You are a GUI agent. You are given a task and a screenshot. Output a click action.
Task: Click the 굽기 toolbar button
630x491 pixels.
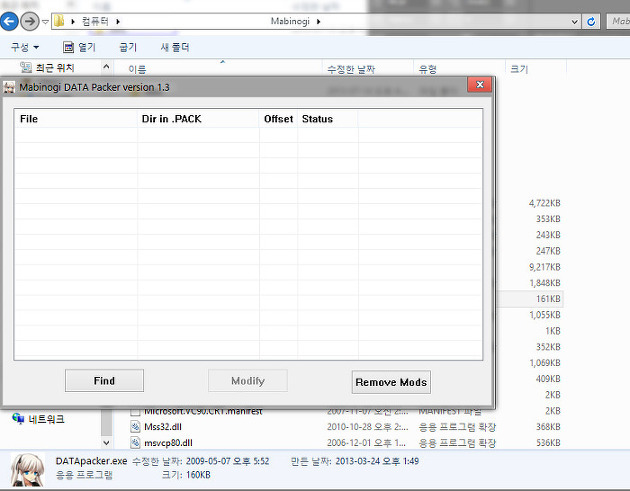coord(128,47)
